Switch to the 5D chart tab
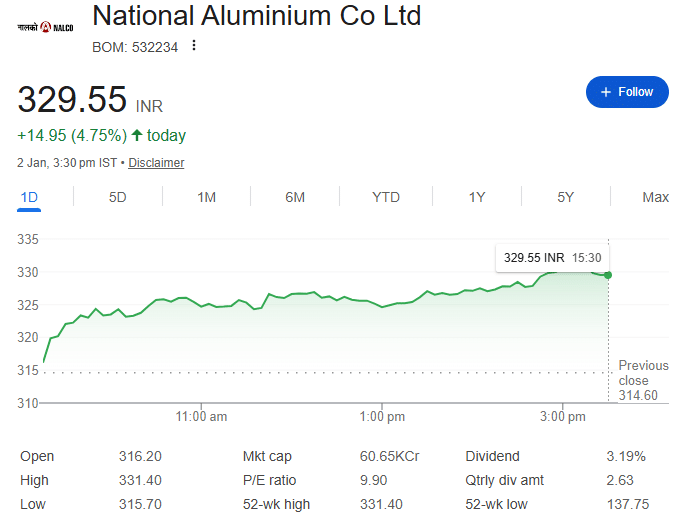681x532 pixels. [x=118, y=197]
